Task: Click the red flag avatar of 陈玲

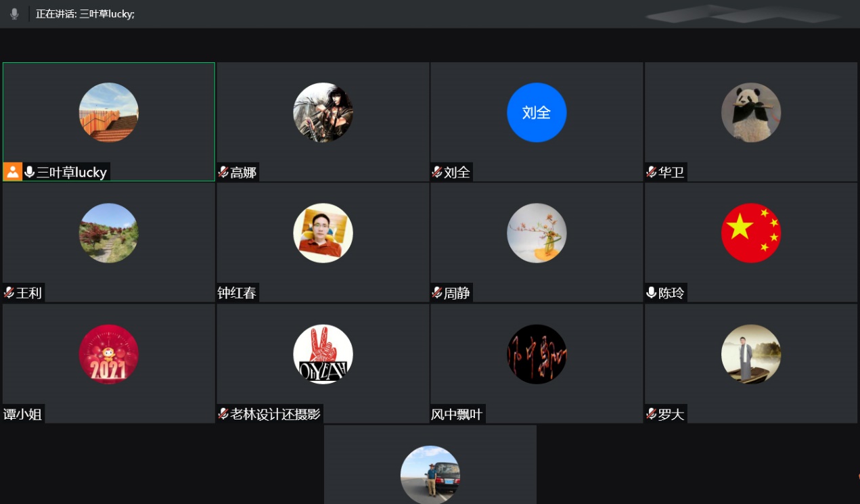Action: click(x=750, y=233)
